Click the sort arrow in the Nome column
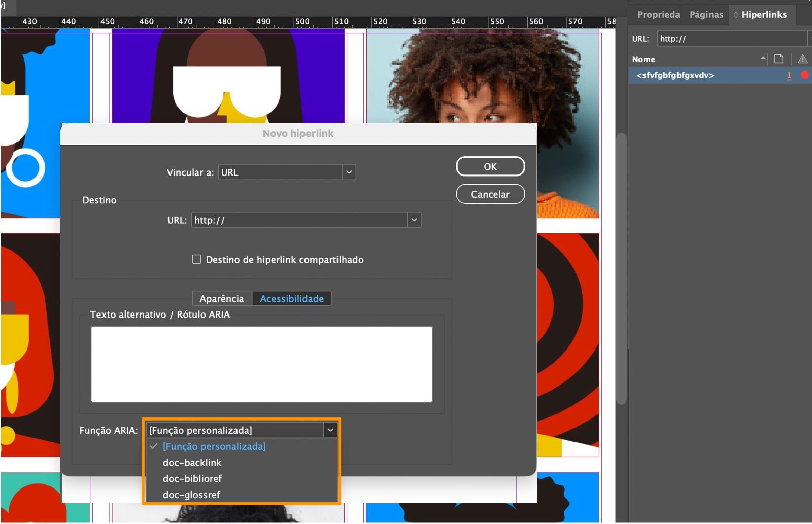This screenshot has height=524, width=812. [x=764, y=59]
